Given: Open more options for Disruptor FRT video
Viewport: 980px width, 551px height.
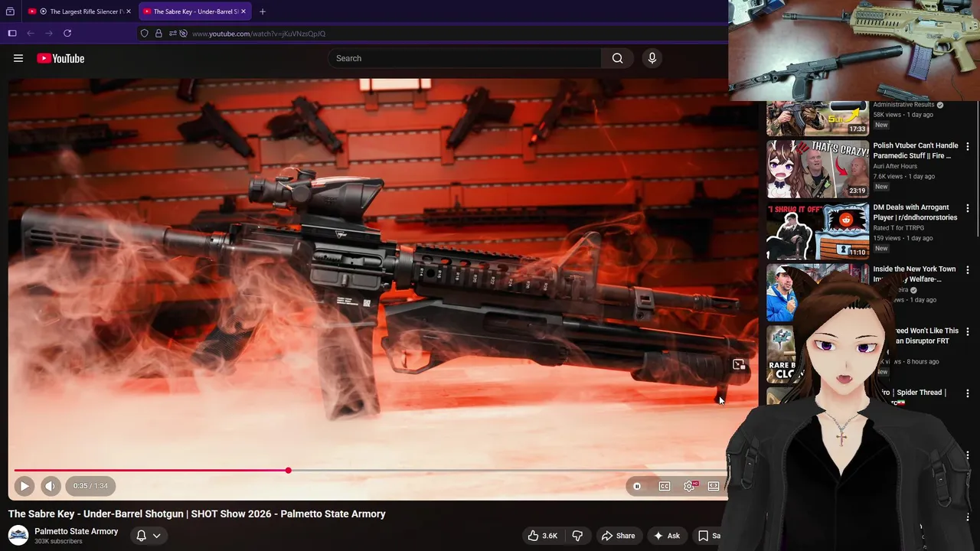Looking at the screenshot, I should coord(968,332).
